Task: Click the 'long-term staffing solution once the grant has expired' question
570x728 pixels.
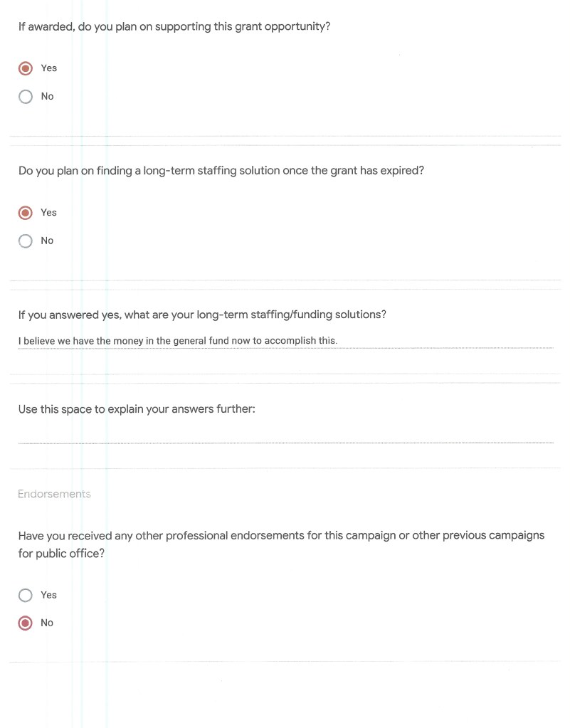Action: (x=221, y=171)
